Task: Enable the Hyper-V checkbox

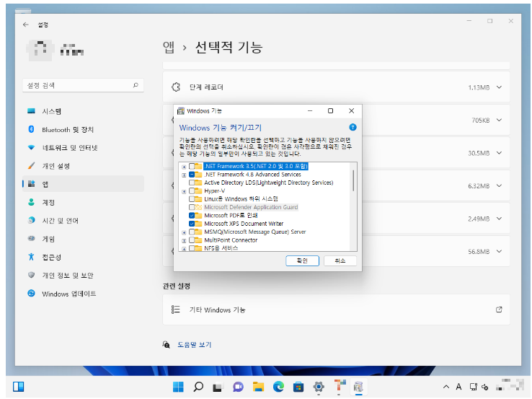Action: tap(192, 190)
